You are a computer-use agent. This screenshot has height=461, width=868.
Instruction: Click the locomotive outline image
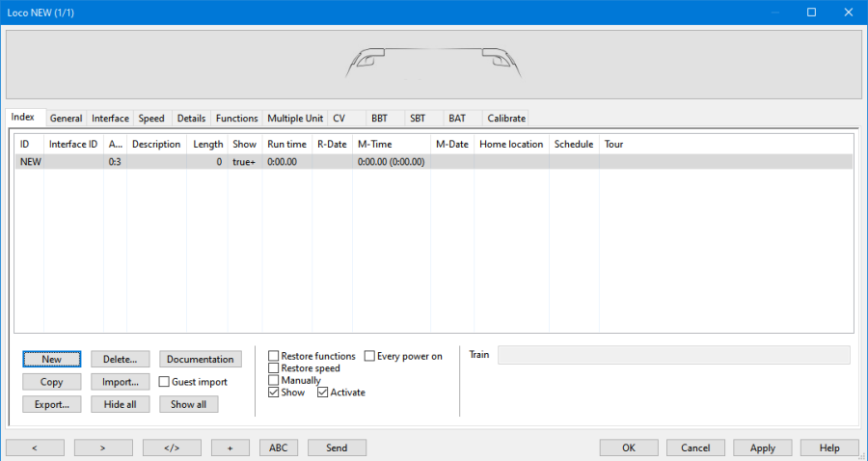tap(433, 64)
